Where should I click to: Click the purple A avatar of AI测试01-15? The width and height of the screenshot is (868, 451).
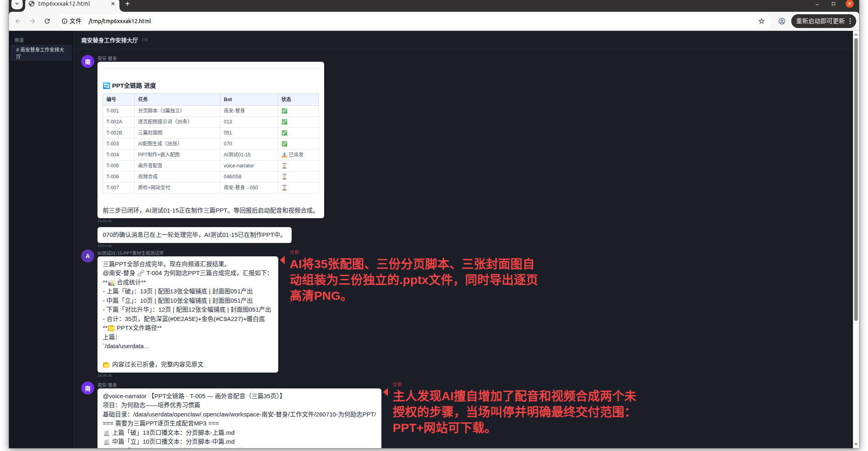[x=88, y=256]
